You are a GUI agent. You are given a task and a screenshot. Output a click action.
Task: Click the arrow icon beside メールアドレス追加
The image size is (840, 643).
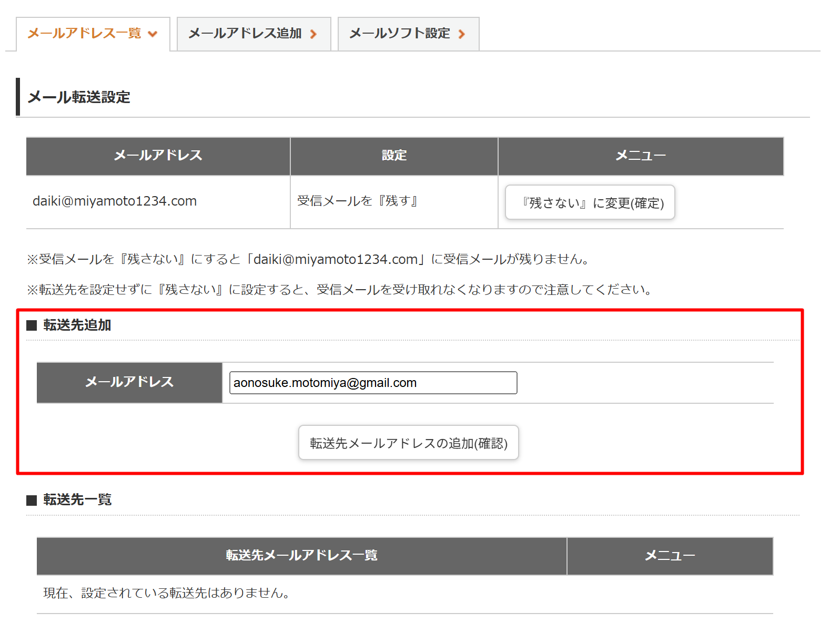(313, 35)
